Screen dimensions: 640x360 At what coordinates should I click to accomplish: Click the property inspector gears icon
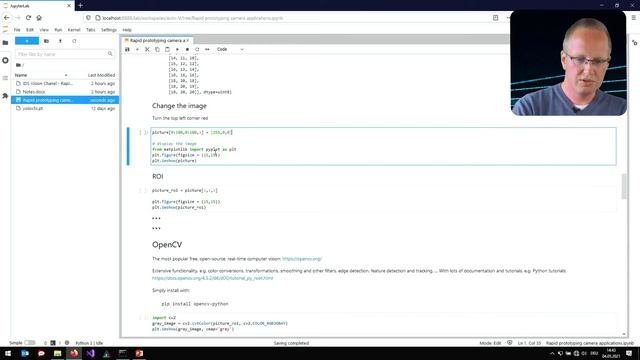click(635, 42)
